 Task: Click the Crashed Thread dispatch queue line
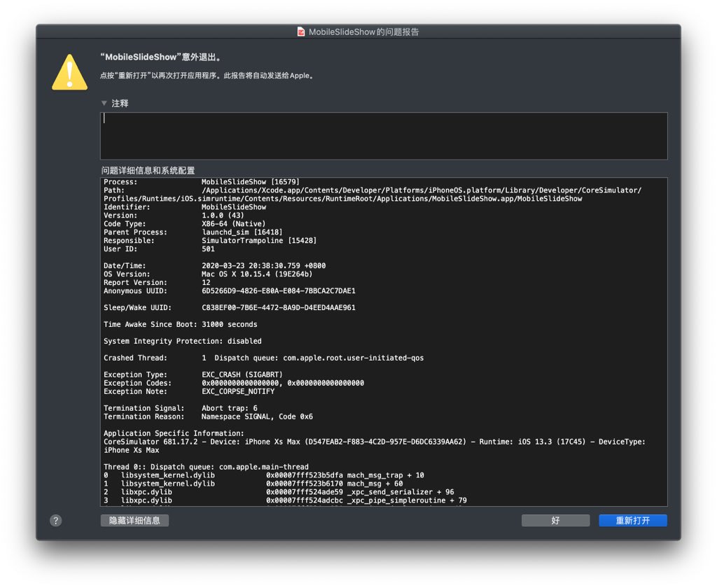click(263, 358)
